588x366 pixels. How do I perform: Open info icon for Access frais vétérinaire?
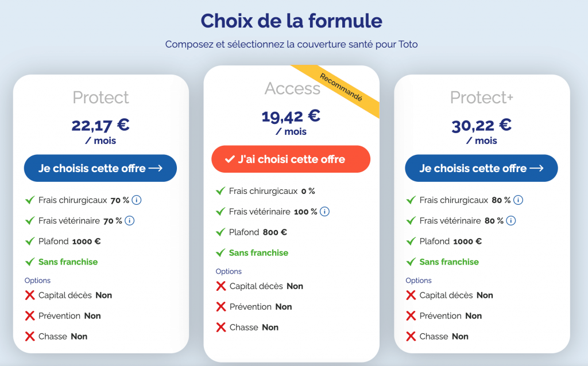point(325,212)
